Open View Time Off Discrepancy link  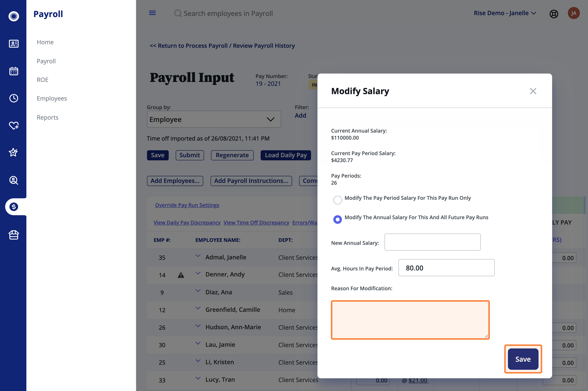tap(256, 222)
